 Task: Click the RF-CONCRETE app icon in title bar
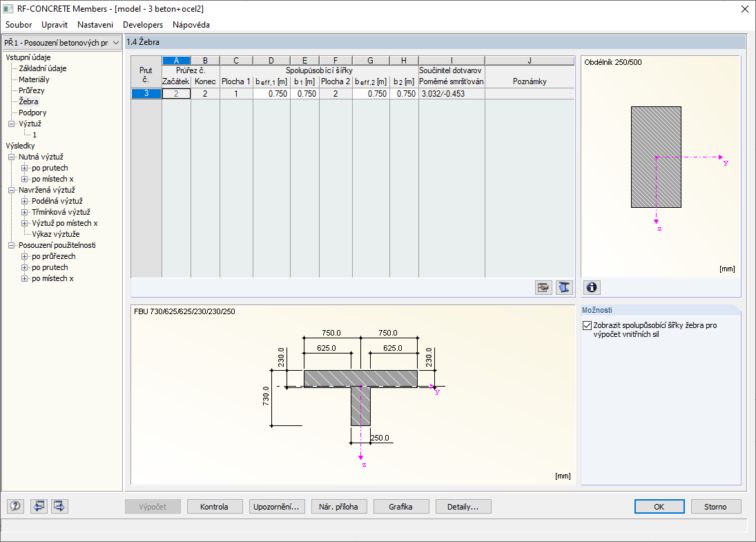(8, 9)
